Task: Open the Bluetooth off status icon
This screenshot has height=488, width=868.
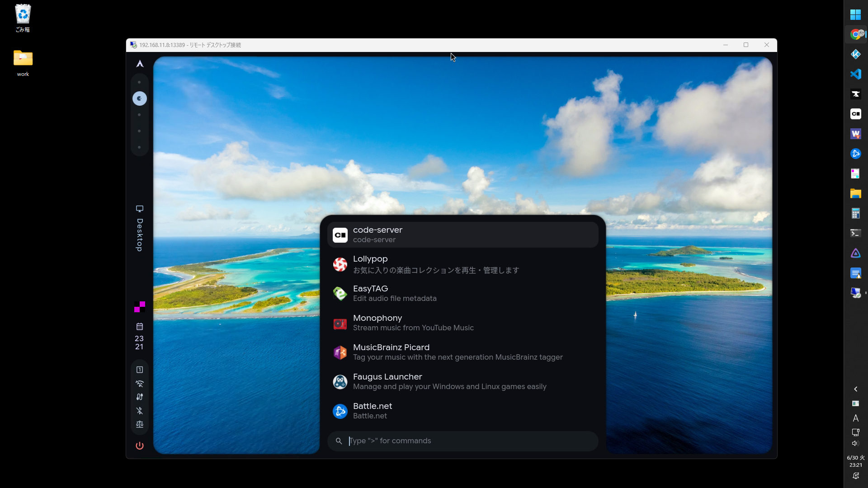Action: [x=140, y=411]
